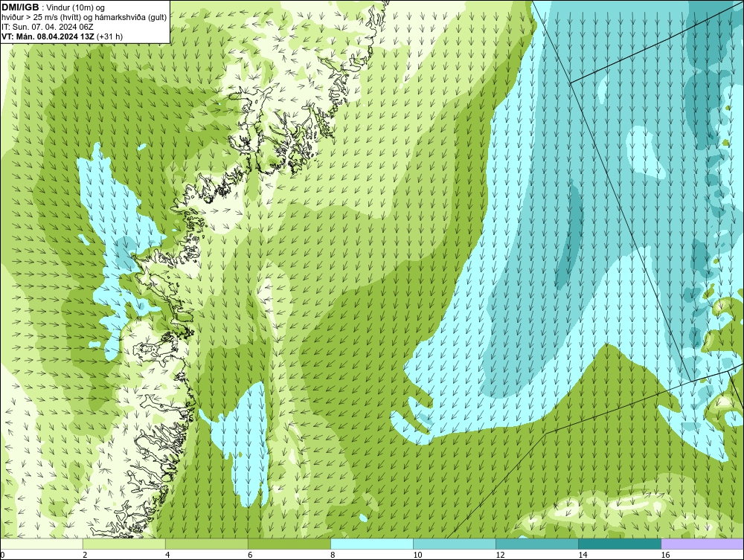Click the 'Vindur (10m) og' label
This screenshot has height=560, width=744.
pos(77,7)
